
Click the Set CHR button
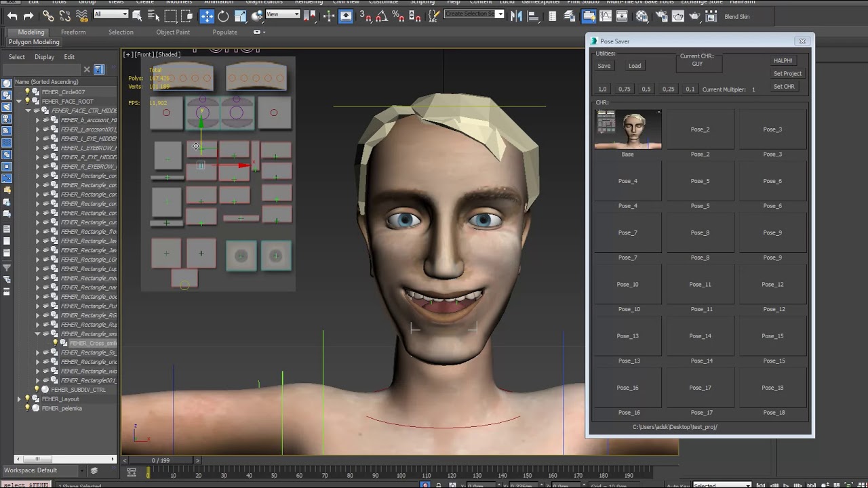784,87
